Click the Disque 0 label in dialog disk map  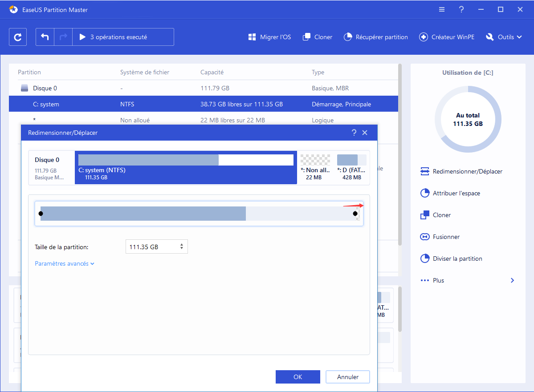tap(47, 160)
